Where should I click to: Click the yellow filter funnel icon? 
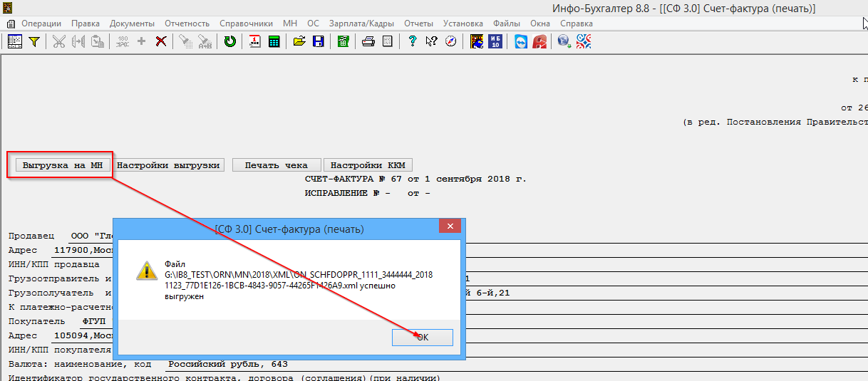click(x=33, y=41)
